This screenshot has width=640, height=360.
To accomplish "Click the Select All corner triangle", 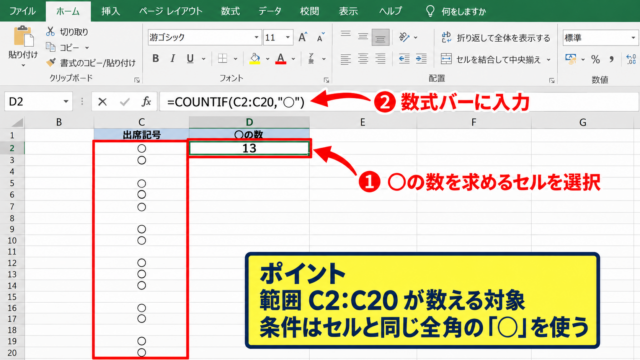I will (17, 122).
